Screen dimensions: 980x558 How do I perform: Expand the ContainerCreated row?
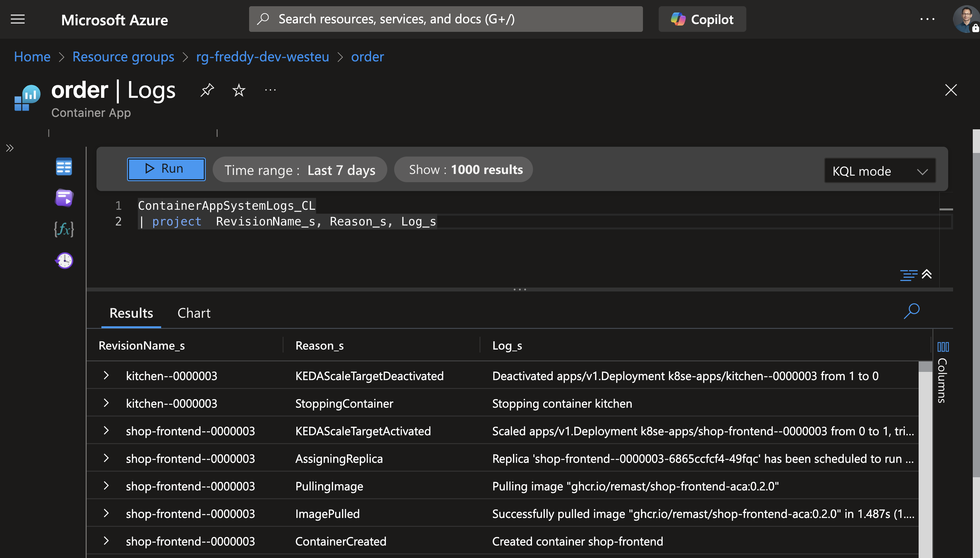click(x=107, y=541)
